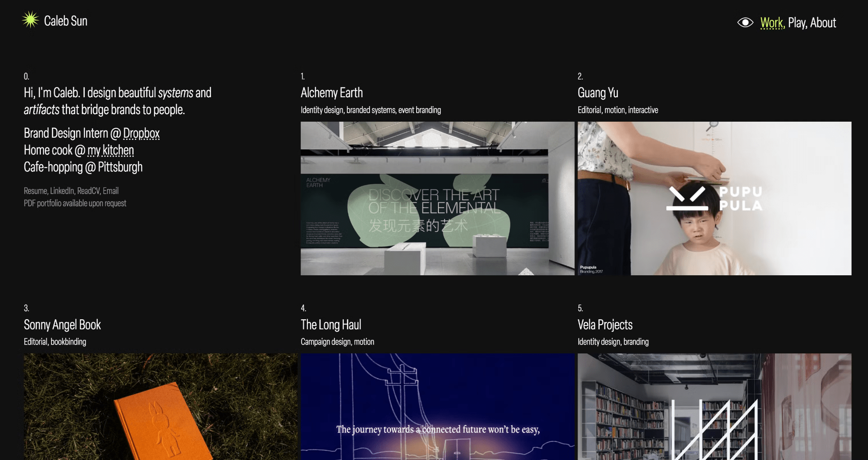View the Vela Projects bookshelf thumbnail
This screenshot has height=460, width=868.
[x=714, y=407]
